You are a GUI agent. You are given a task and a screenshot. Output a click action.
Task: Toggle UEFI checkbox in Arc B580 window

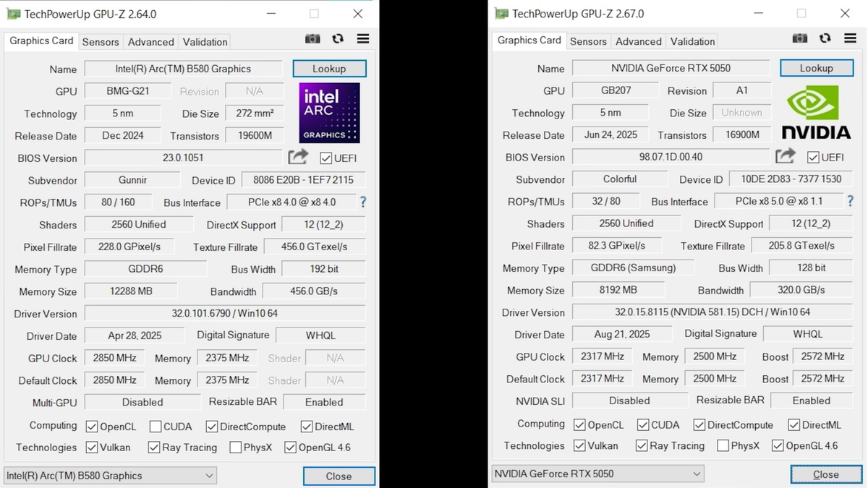[x=325, y=158]
